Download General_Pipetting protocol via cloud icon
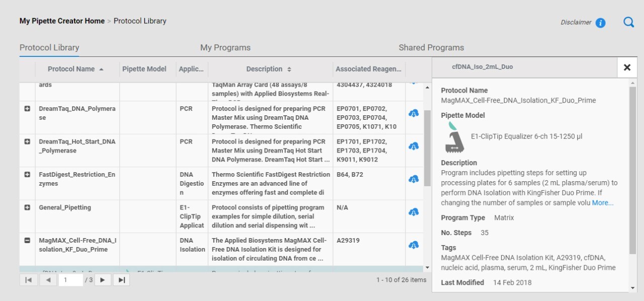This screenshot has width=644, height=301. click(x=414, y=212)
